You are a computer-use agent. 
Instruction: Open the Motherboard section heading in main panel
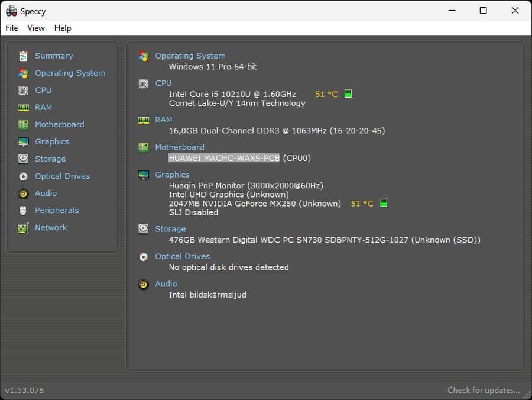(180, 147)
